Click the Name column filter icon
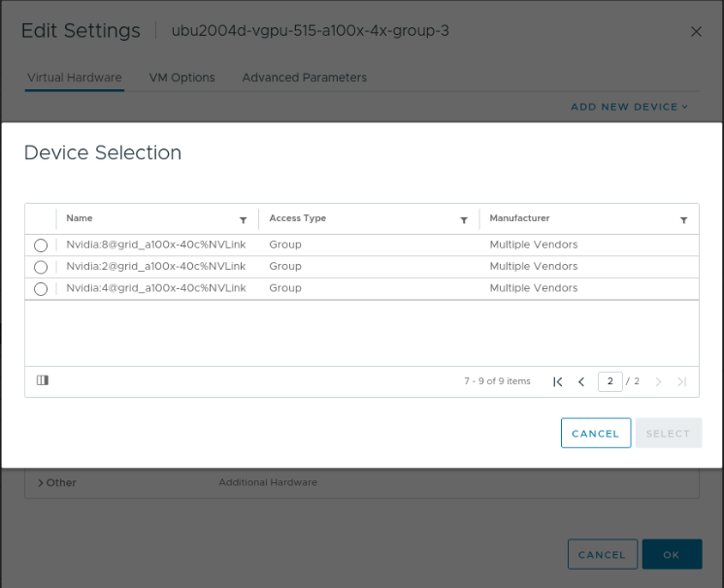 coord(243,220)
